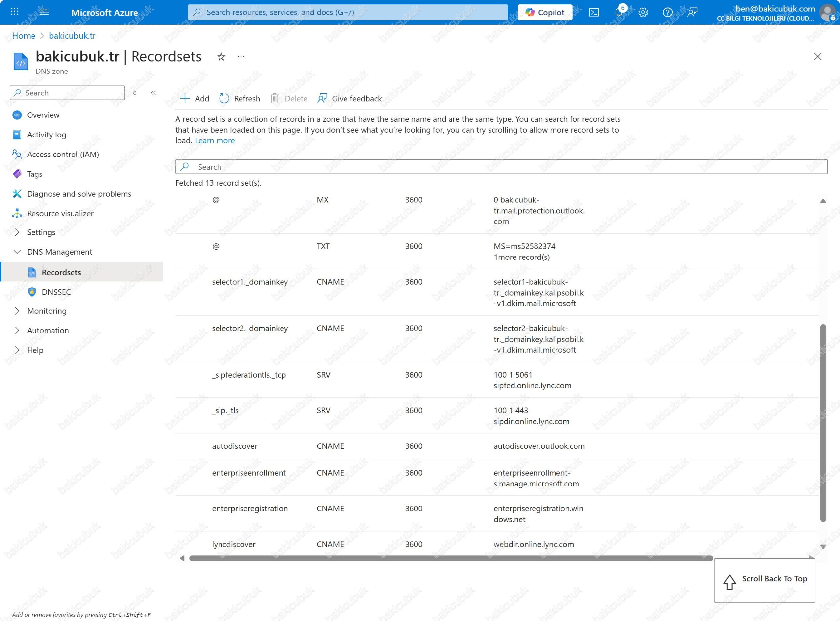Follow the Learn more link
The width and height of the screenshot is (840, 621).
point(214,141)
